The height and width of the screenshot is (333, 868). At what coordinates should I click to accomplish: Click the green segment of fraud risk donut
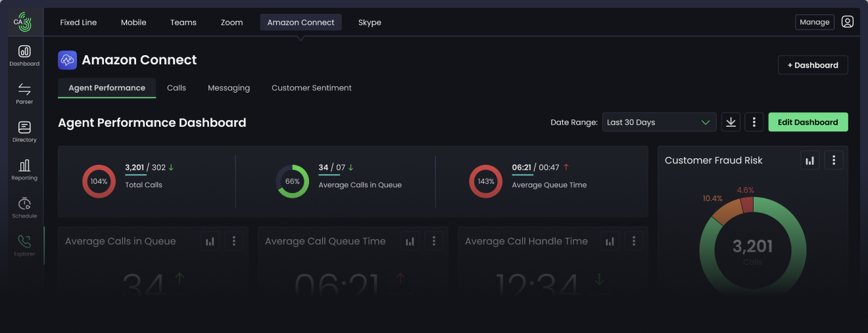(797, 250)
